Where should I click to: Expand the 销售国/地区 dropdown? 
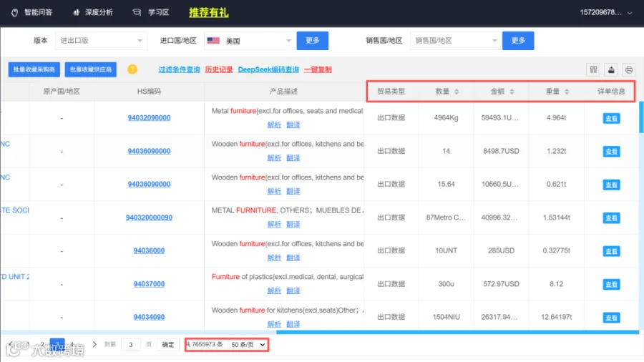pyautogui.click(x=456, y=41)
